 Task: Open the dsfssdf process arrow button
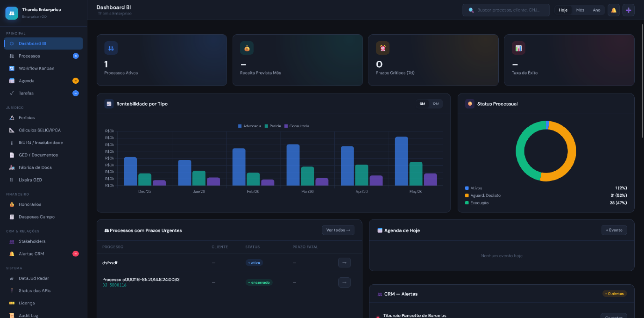point(344,263)
